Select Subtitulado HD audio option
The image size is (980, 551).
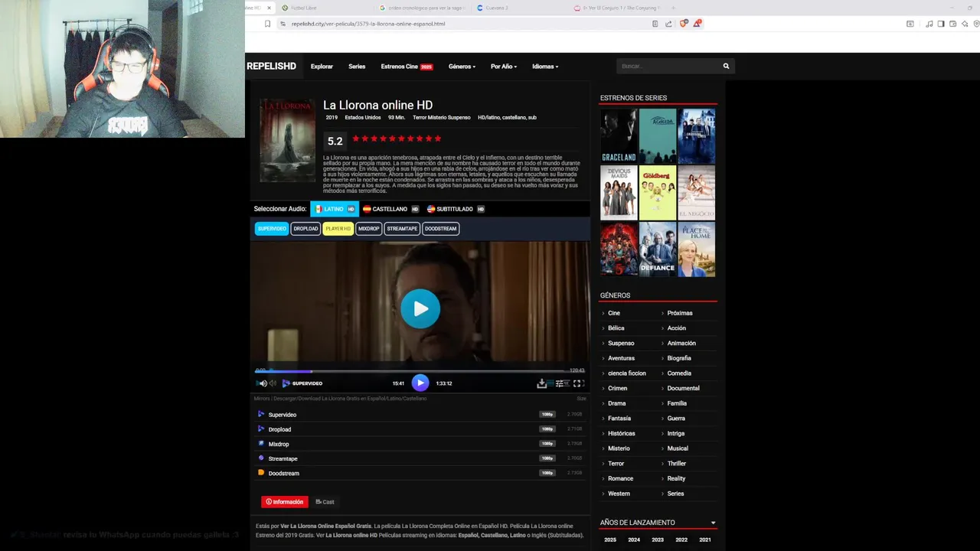click(x=456, y=209)
